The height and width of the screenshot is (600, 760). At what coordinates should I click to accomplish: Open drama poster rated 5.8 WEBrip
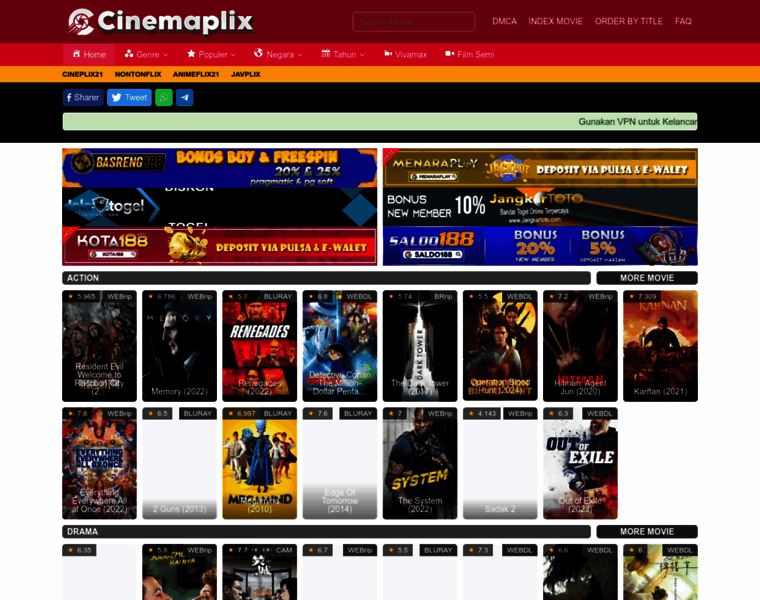point(179,572)
